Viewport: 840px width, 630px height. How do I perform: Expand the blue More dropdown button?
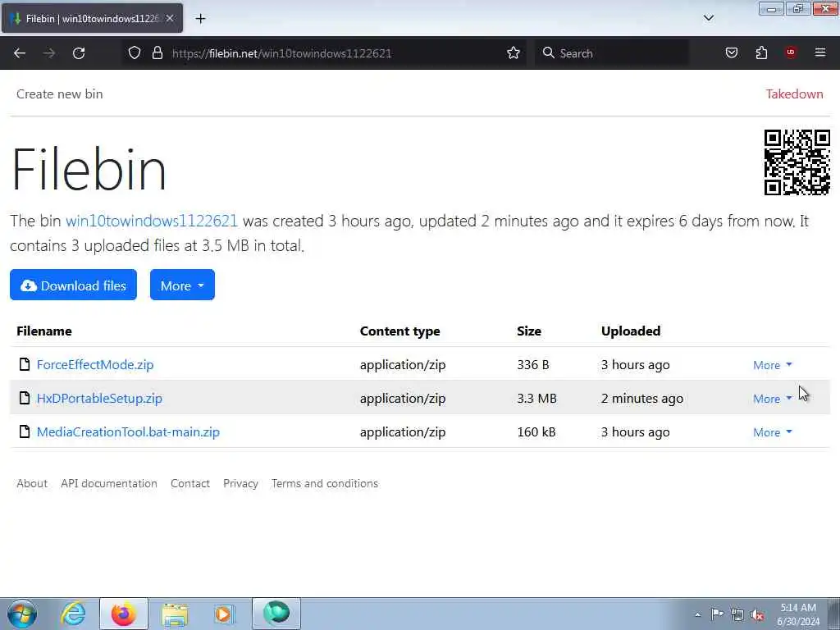pyautogui.click(x=182, y=285)
